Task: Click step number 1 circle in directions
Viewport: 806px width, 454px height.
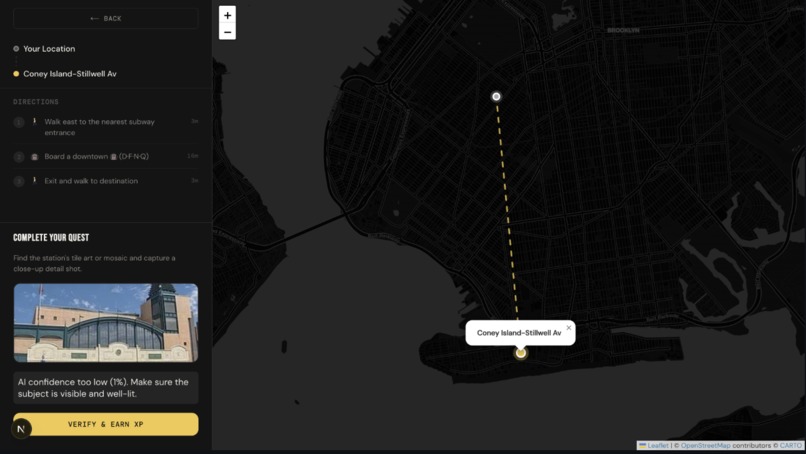Action: [x=19, y=122]
